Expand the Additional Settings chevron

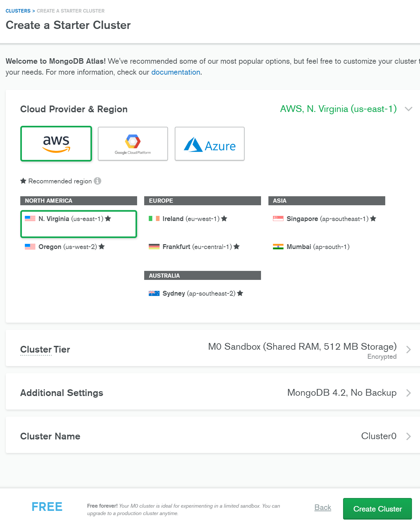[x=408, y=393]
